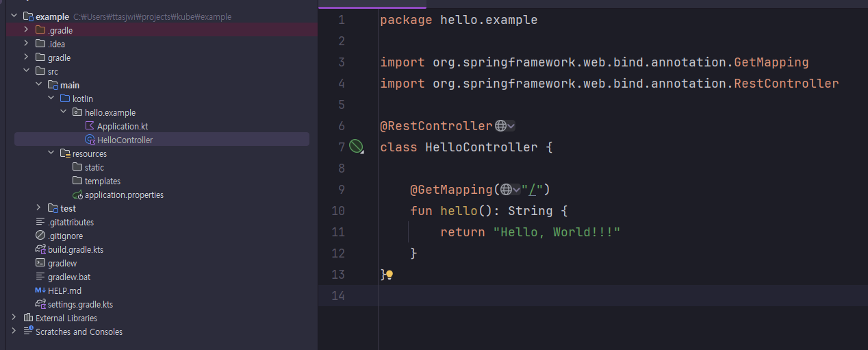Click the hello function name on line 10

[x=459, y=211]
